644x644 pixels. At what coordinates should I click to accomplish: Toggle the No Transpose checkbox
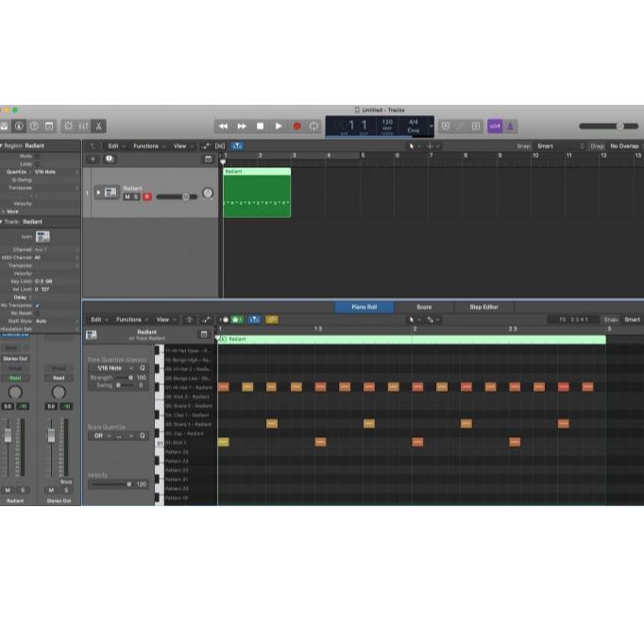[38, 305]
